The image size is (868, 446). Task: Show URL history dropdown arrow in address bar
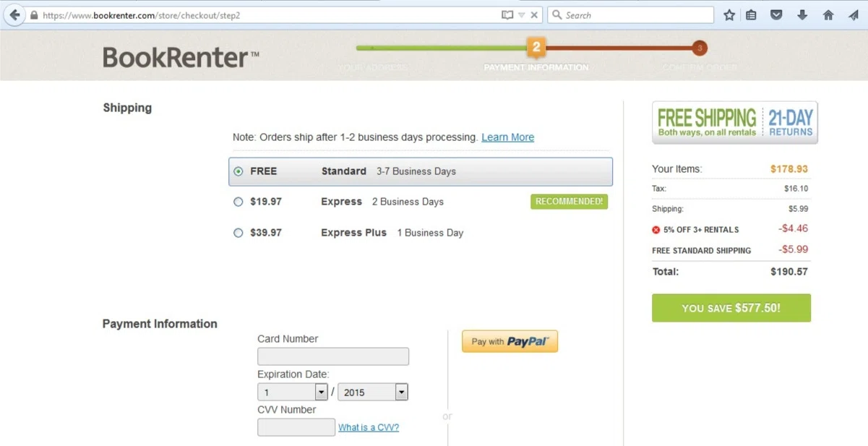[521, 14]
